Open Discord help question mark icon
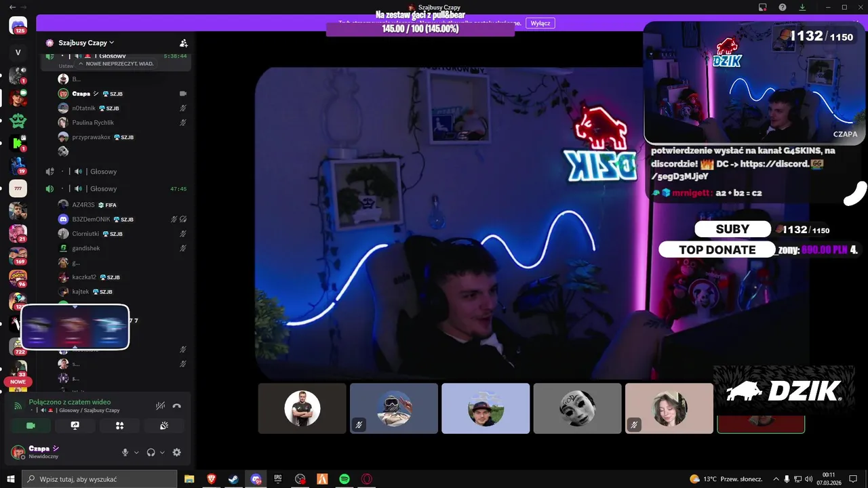This screenshot has height=488, width=868. (783, 7)
